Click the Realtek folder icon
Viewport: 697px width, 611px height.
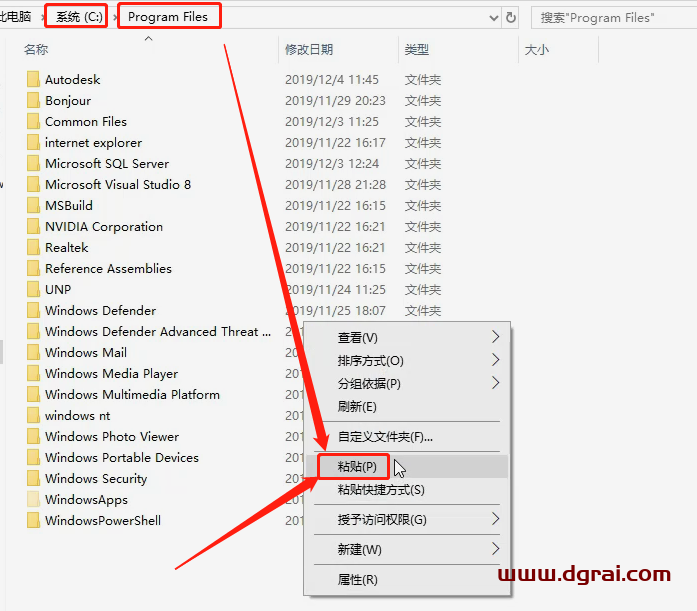[x=33, y=248]
